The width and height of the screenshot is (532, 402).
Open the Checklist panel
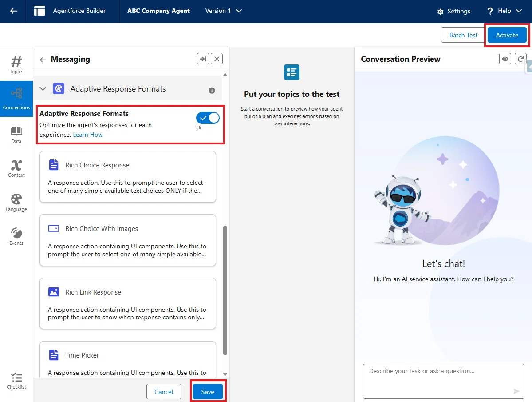(x=16, y=381)
